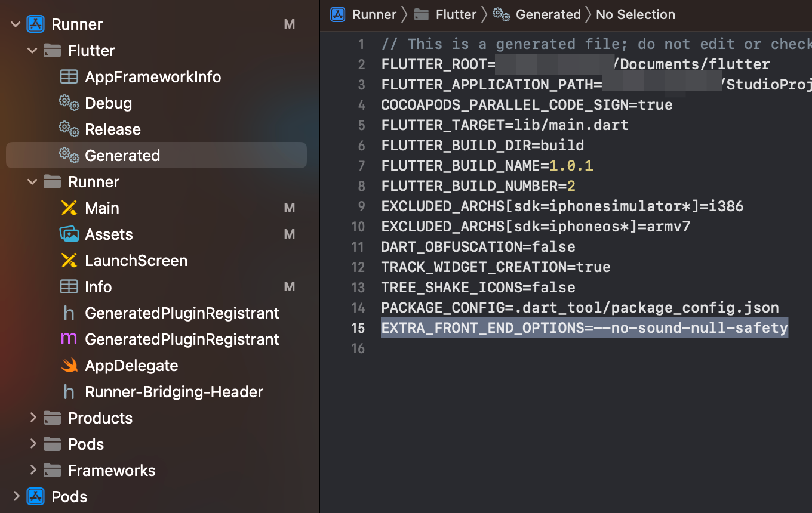
Task: Click the Pods project icon at bottom
Action: click(x=36, y=497)
